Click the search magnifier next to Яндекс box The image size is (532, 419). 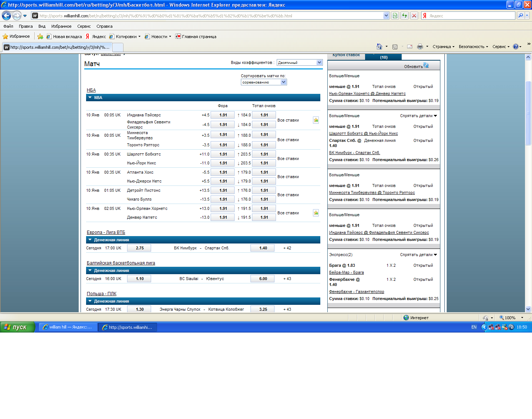[521, 16]
